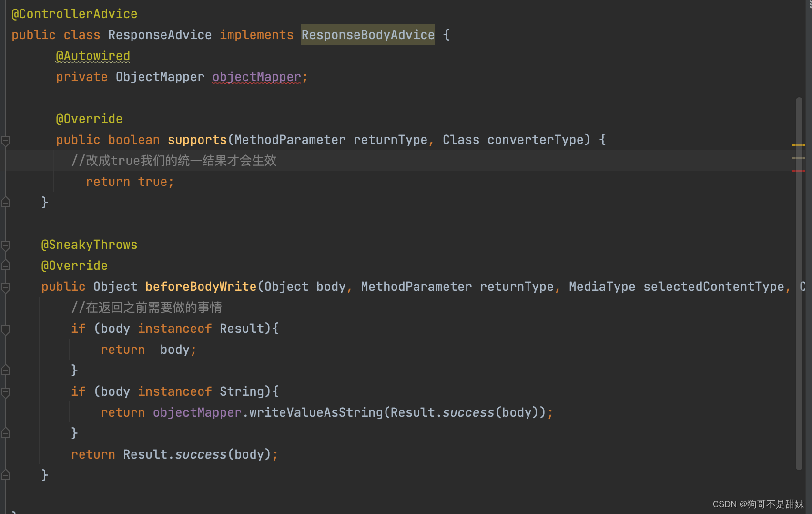Click fold end of 'instanceof Result' block
This screenshot has height=514, width=812.
(6, 370)
